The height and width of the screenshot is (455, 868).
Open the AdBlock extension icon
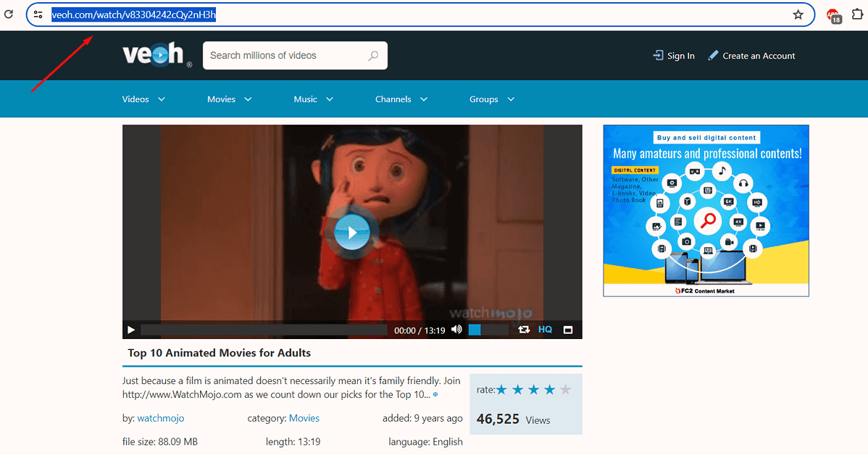click(x=832, y=14)
